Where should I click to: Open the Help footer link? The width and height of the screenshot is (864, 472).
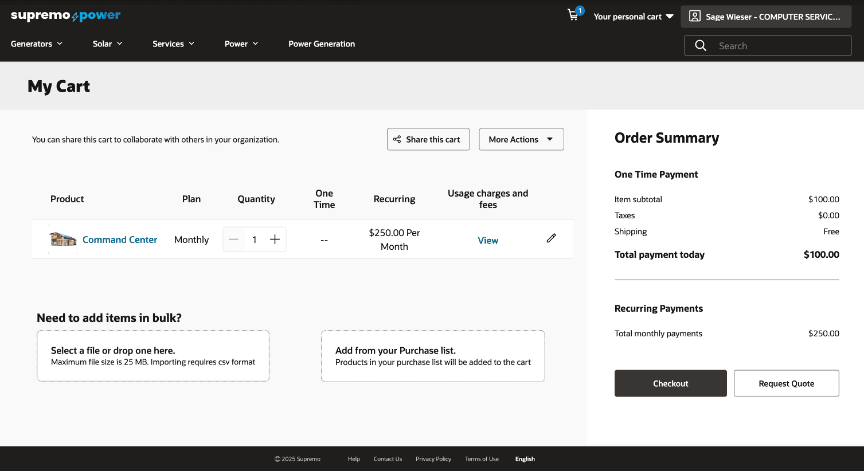pyautogui.click(x=354, y=459)
